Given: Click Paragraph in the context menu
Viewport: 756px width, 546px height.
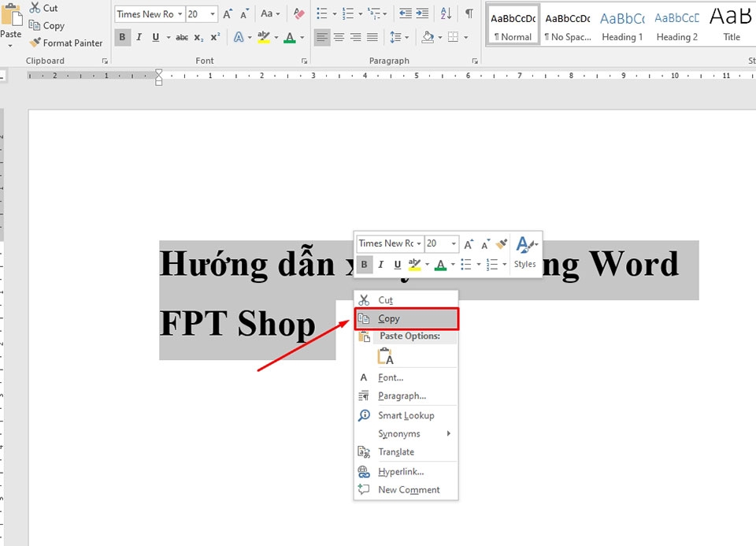Looking at the screenshot, I should 395,396.
